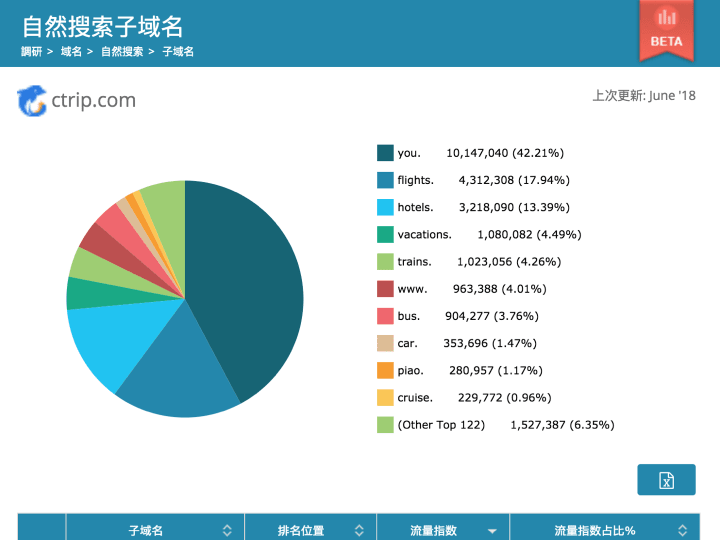Select the 3,218,090 (13.39%) value
The width and height of the screenshot is (720, 540).
[x=514, y=207]
